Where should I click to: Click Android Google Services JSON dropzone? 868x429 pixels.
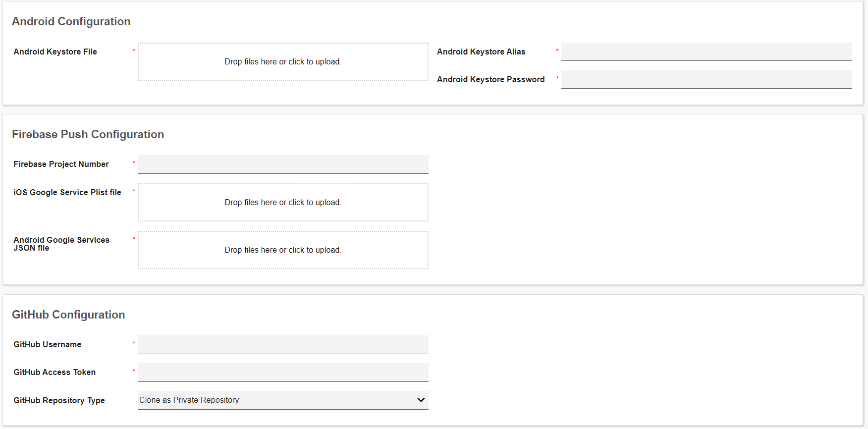click(283, 250)
